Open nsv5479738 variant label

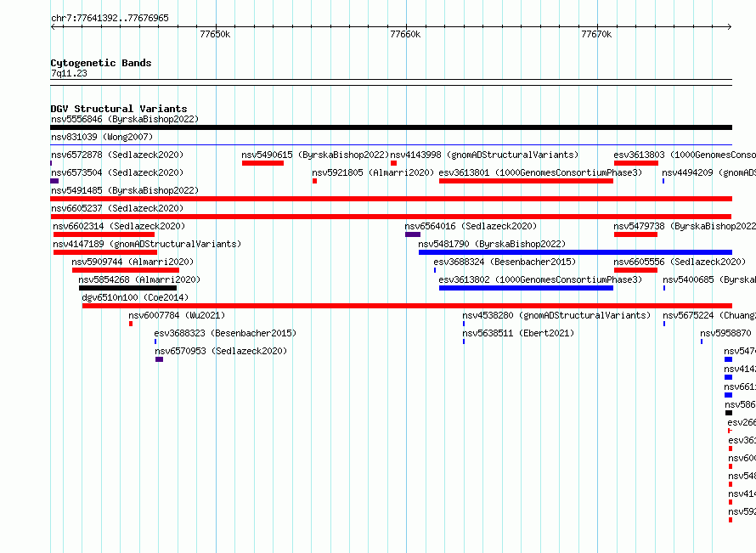click(685, 226)
